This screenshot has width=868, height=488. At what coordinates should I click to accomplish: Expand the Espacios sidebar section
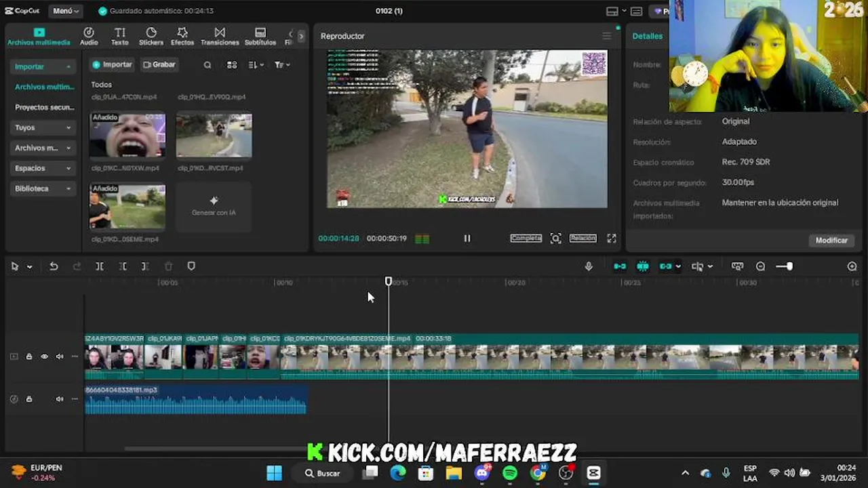point(41,168)
